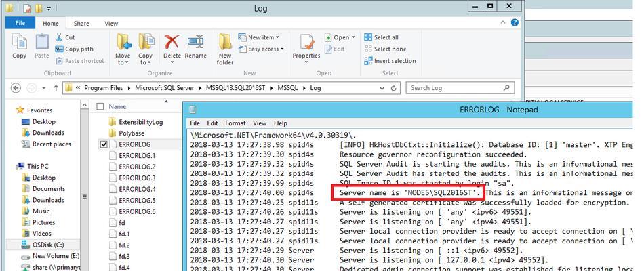This screenshot has height=271, width=644.
Task: Open Documents under This PC
Action: [x=43, y=189]
